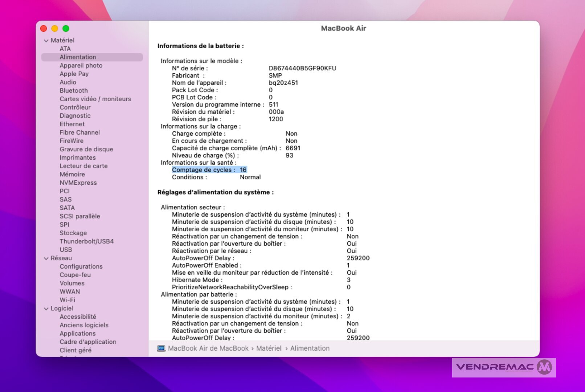585x392 pixels.
Task: Select Bluetooth in the sidebar
Action: pyautogui.click(x=74, y=91)
